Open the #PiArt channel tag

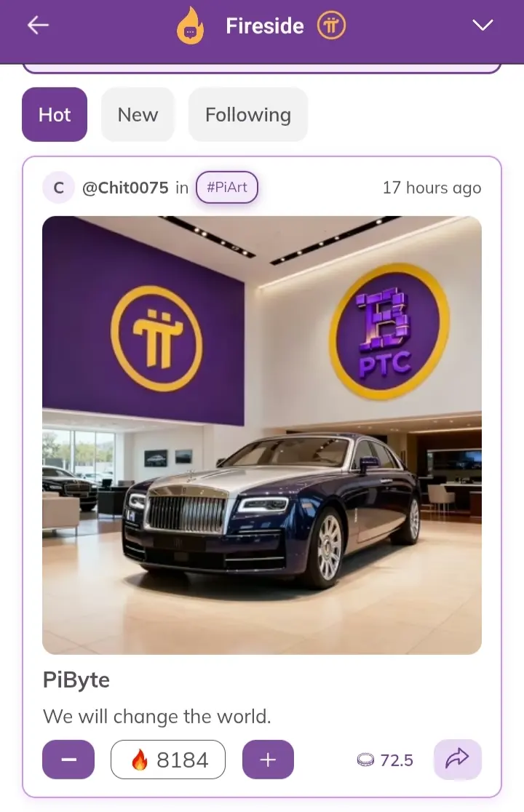[x=227, y=187]
